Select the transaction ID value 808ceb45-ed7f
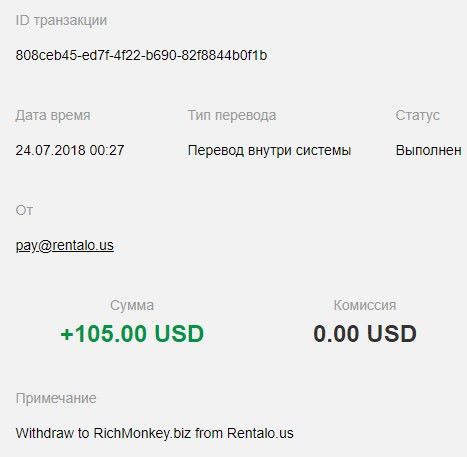 141,55
